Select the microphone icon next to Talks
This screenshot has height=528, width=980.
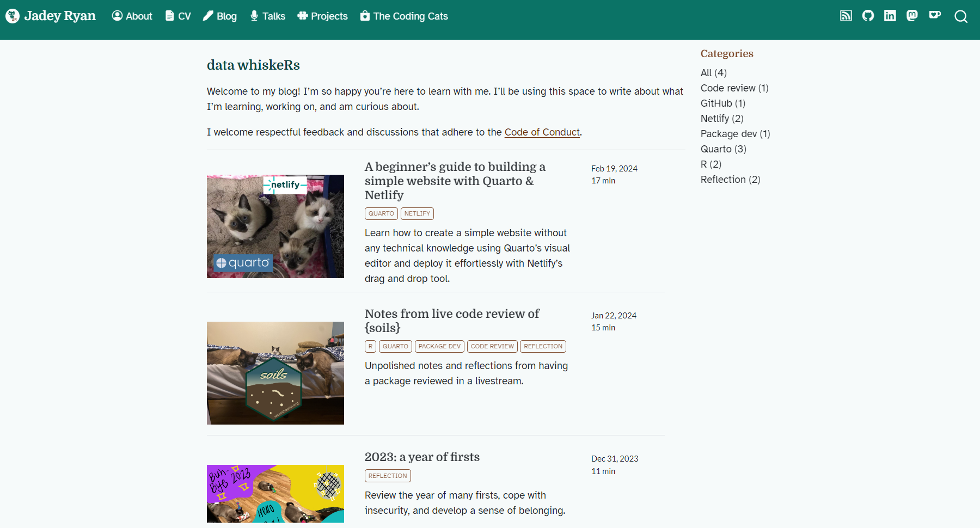click(253, 16)
